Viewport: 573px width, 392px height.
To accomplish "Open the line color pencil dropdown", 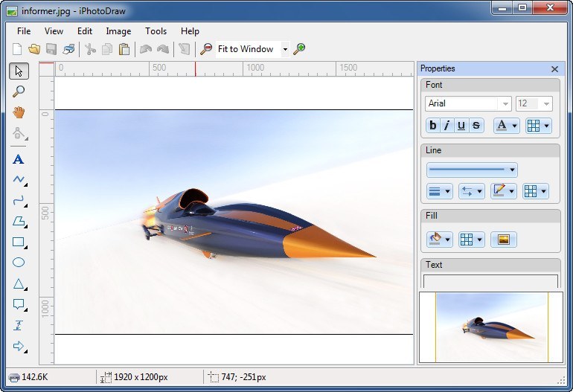I will tap(504, 191).
